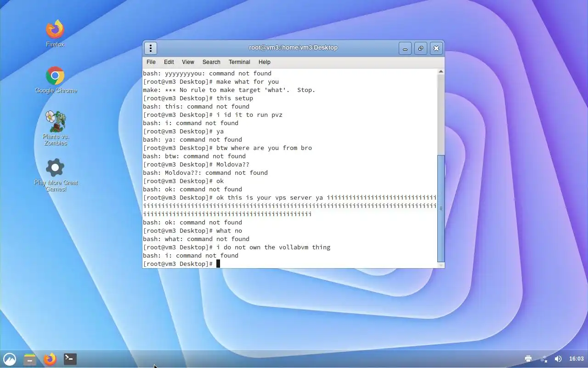Open the file manager in taskbar
This screenshot has width=588, height=368.
coord(30,359)
